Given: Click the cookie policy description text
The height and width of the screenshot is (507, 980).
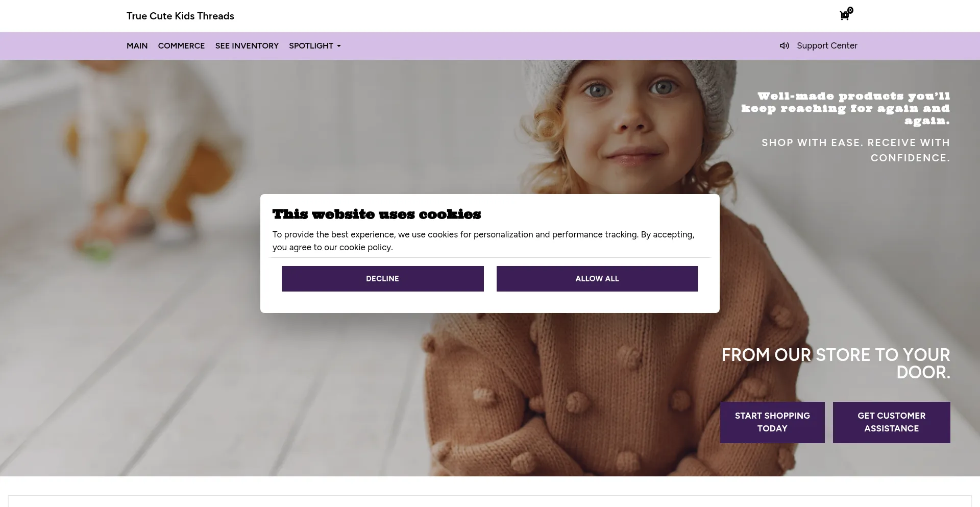Looking at the screenshot, I should click(483, 241).
